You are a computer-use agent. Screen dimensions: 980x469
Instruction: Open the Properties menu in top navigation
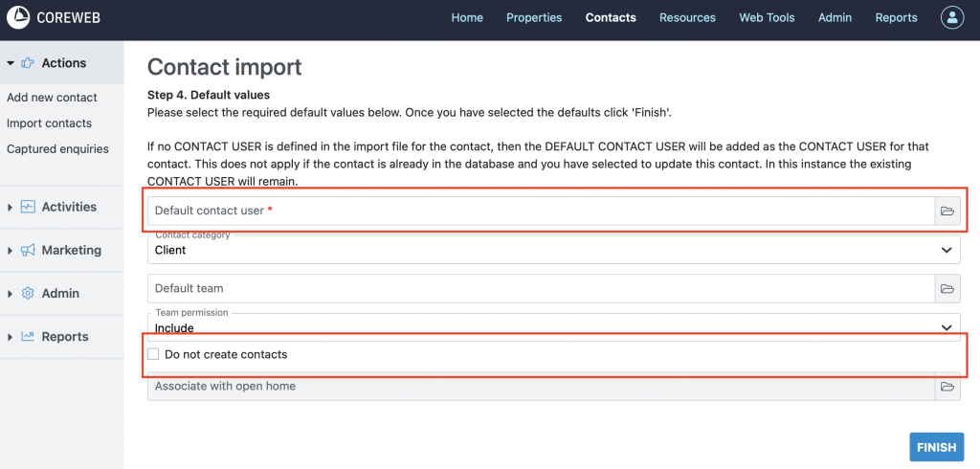point(534,17)
